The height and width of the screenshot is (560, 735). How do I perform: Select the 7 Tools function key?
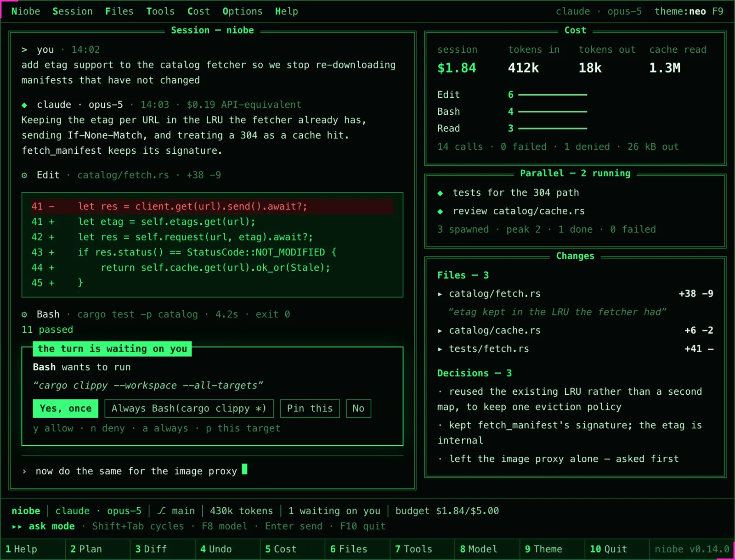(x=422, y=549)
